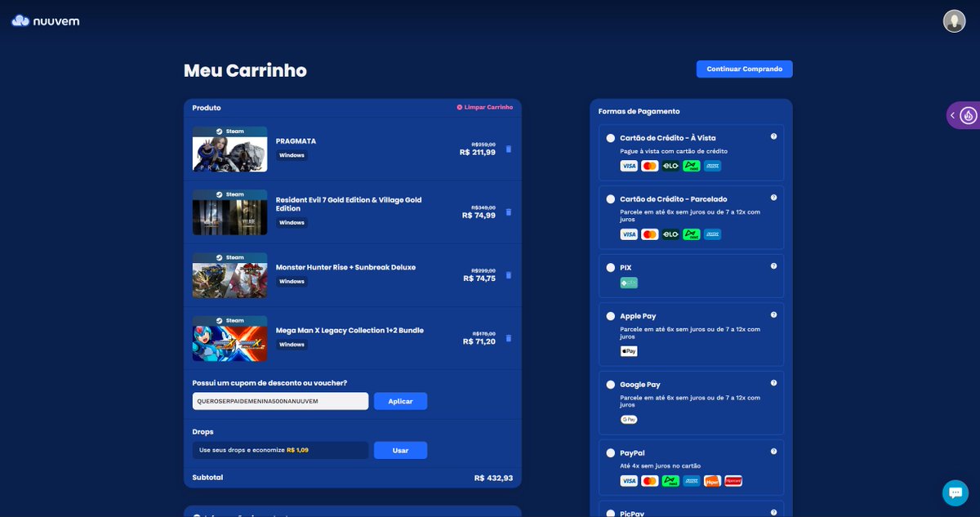Viewport: 980px width, 517px height.
Task: Click the Visa icon under PayPal
Action: coord(629,481)
